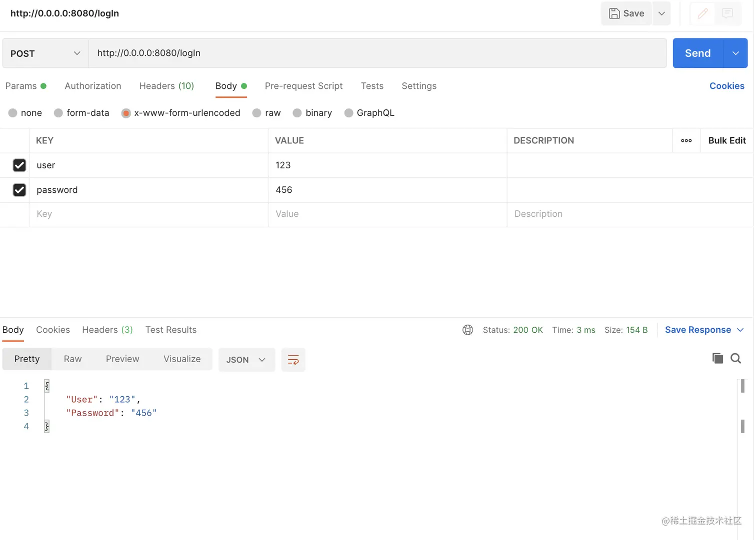This screenshot has height=540, width=756.
Task: Open the response Headers (3) tab
Action: [107, 330]
